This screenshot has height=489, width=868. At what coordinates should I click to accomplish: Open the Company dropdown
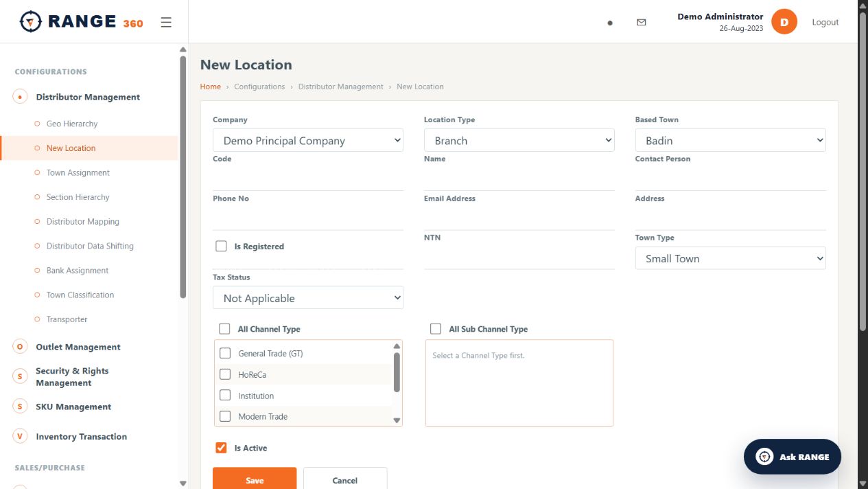308,140
